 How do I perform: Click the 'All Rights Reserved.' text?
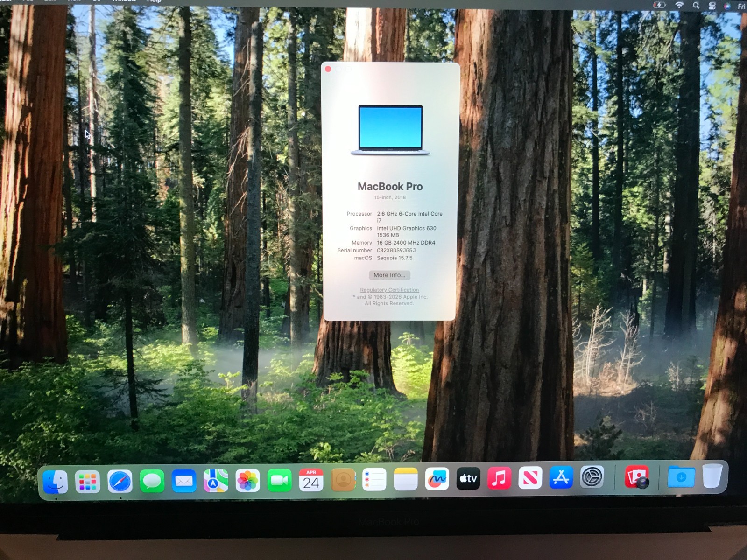tap(389, 303)
